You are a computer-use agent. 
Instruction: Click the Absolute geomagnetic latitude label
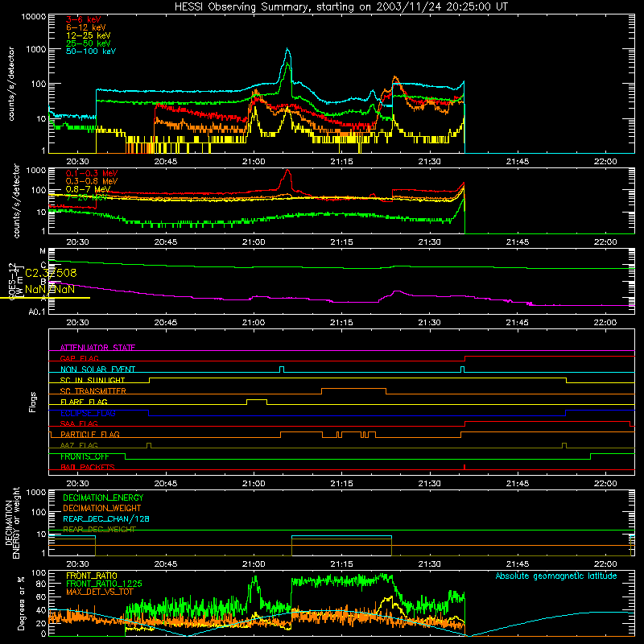pyautogui.click(x=556, y=576)
